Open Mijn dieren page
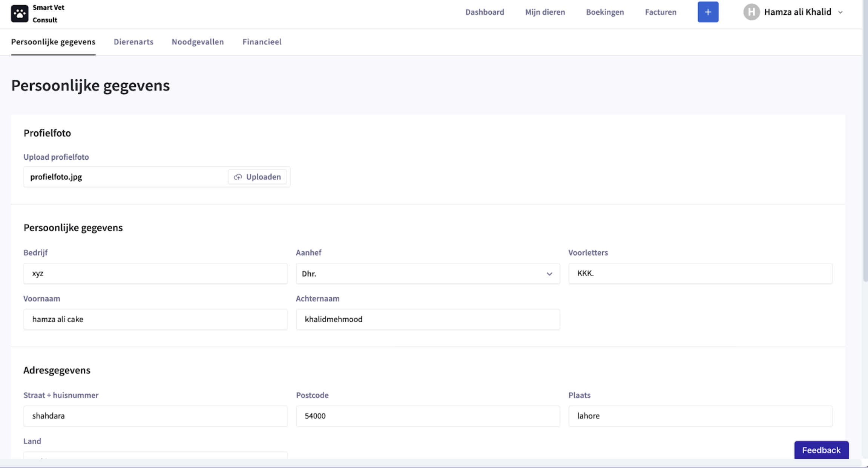Viewport: 868px width, 468px height. [545, 12]
